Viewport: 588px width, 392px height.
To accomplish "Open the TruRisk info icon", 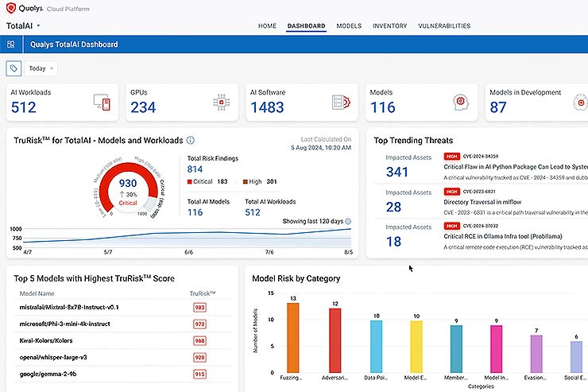I will (x=191, y=141).
